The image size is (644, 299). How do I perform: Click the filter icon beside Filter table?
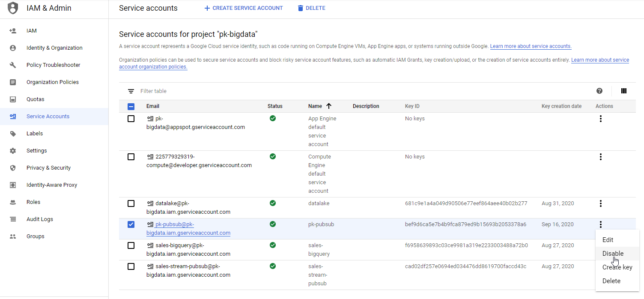131,91
